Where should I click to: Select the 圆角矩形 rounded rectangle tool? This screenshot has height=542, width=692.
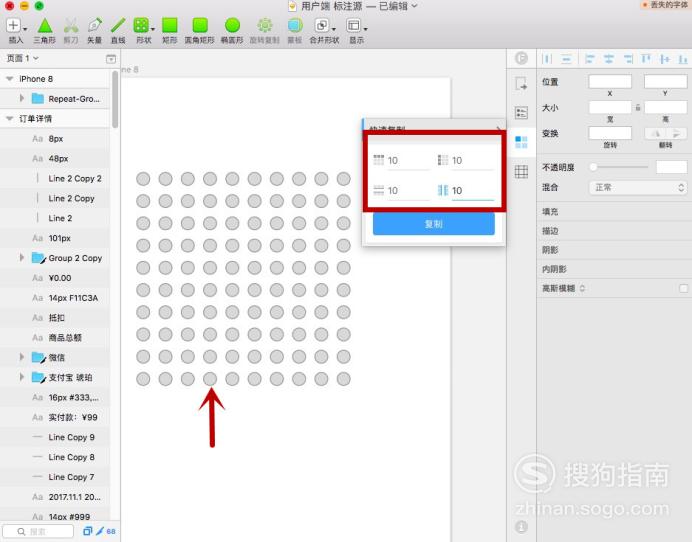[x=199, y=30]
